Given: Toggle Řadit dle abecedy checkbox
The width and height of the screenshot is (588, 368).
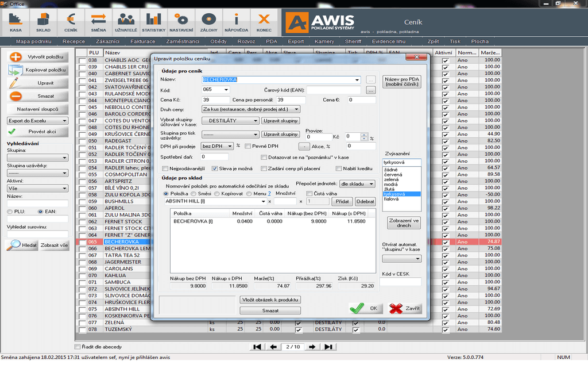Looking at the screenshot, I should coord(78,347).
